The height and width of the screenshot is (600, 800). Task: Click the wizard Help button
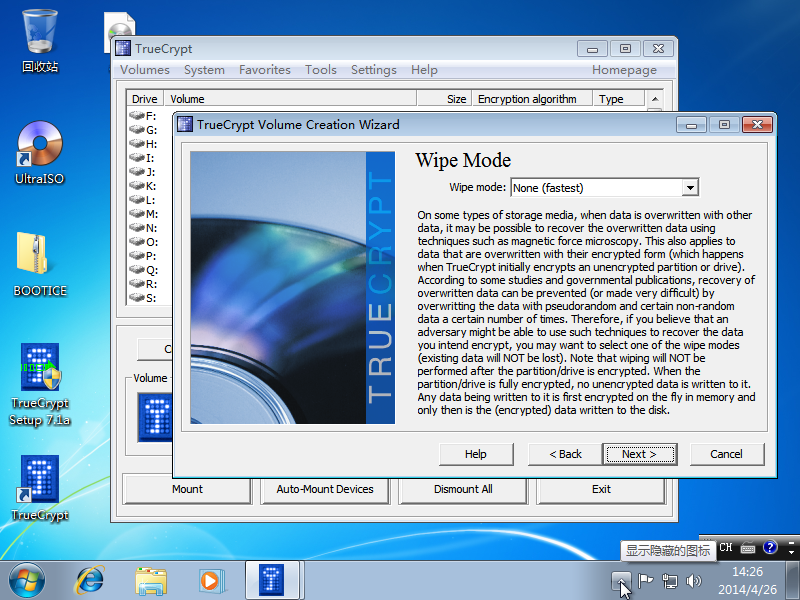(476, 454)
